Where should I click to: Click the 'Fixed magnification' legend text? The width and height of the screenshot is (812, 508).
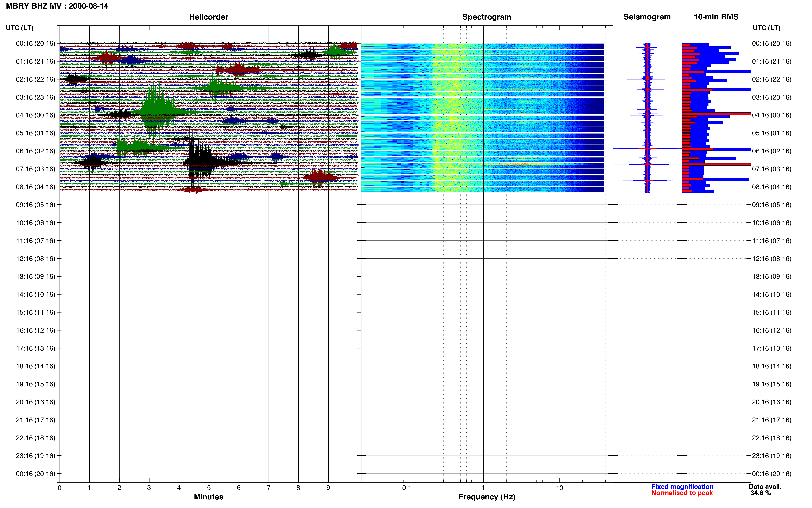(x=682, y=486)
